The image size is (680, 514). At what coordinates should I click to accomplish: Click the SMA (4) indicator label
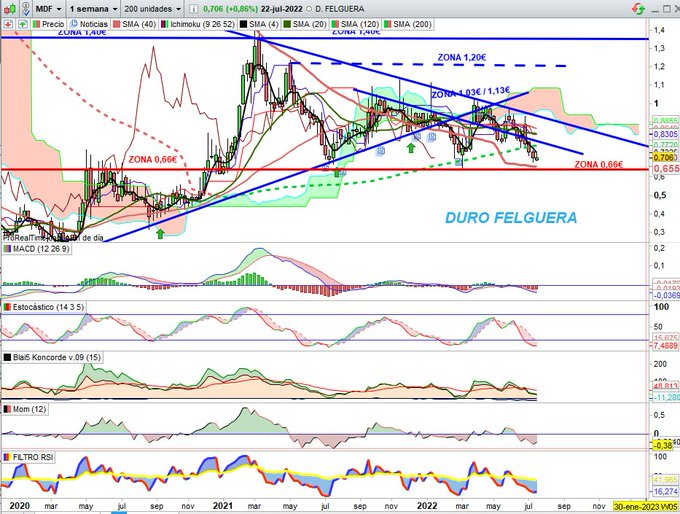tap(259, 24)
